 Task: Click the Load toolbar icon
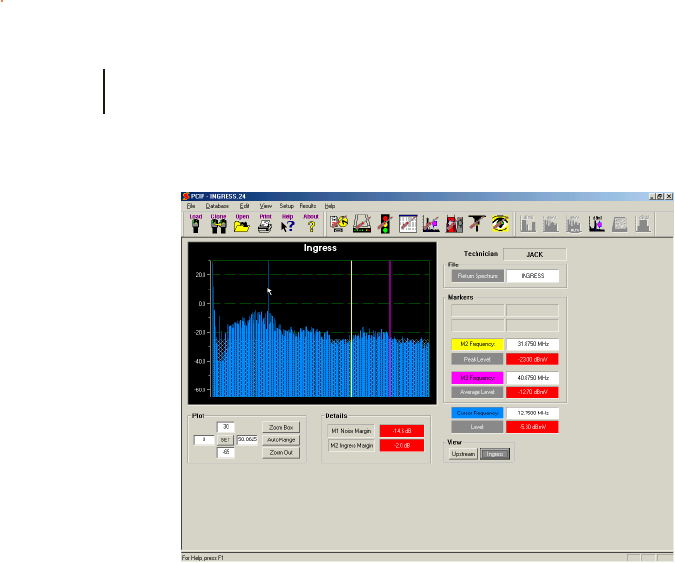point(195,224)
